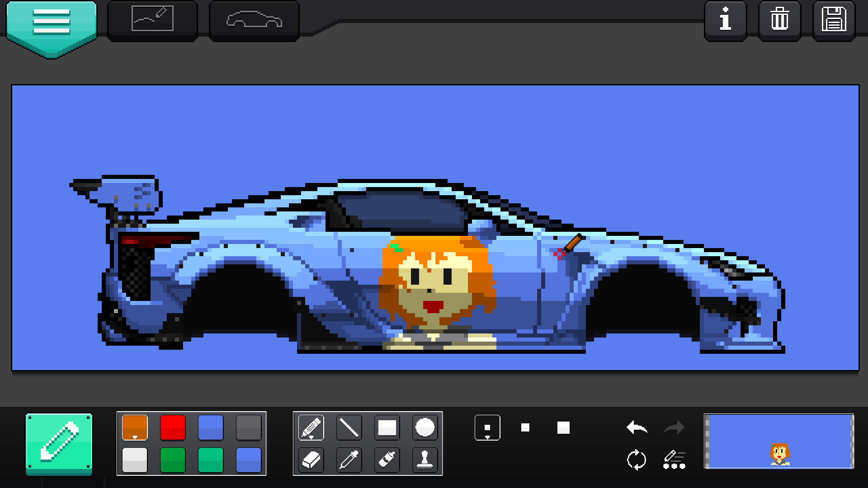Pick the red color swatch
868x488 pixels.
173,427
